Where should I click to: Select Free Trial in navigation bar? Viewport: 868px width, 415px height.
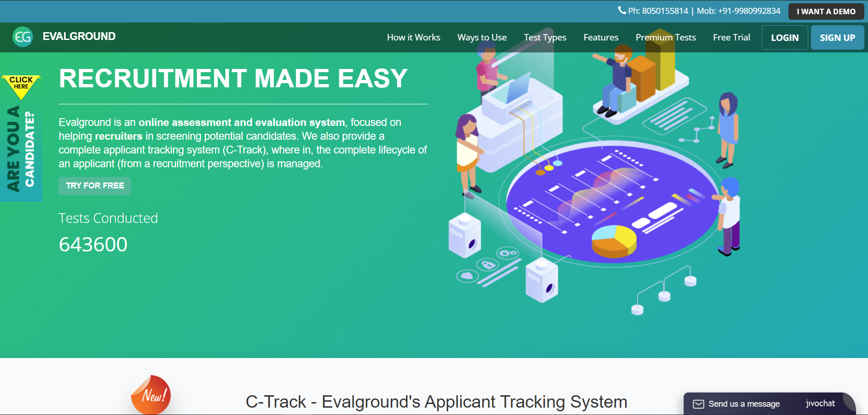(731, 37)
